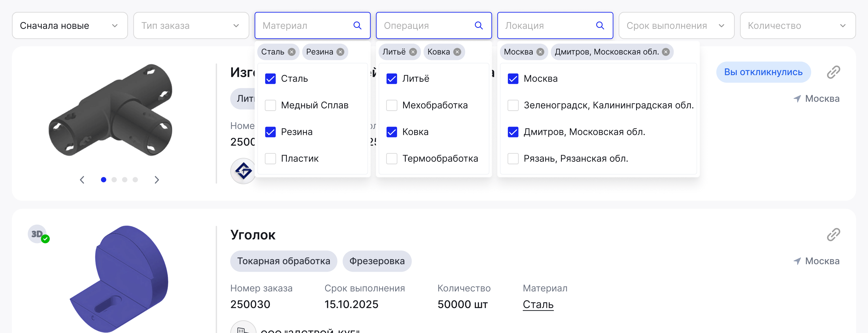Click the magnifier icon in the Операция filter
The image size is (868, 333).
point(479,25)
